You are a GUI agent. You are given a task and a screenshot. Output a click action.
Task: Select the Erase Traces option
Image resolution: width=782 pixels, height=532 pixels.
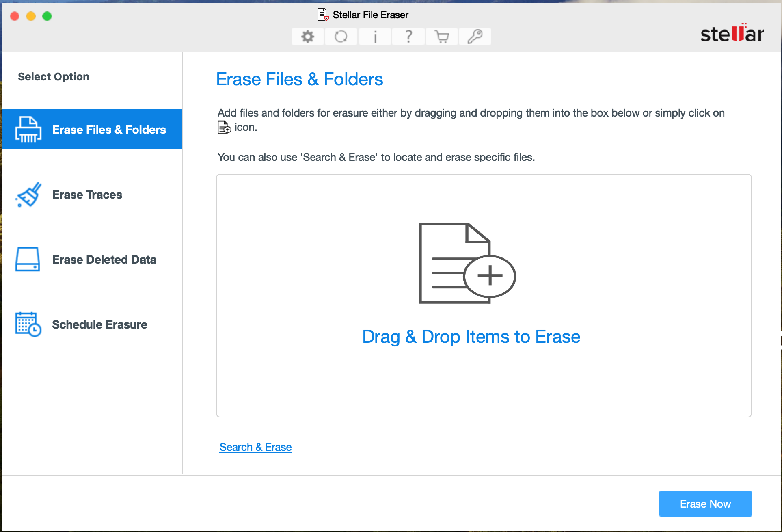pyautogui.click(x=87, y=195)
